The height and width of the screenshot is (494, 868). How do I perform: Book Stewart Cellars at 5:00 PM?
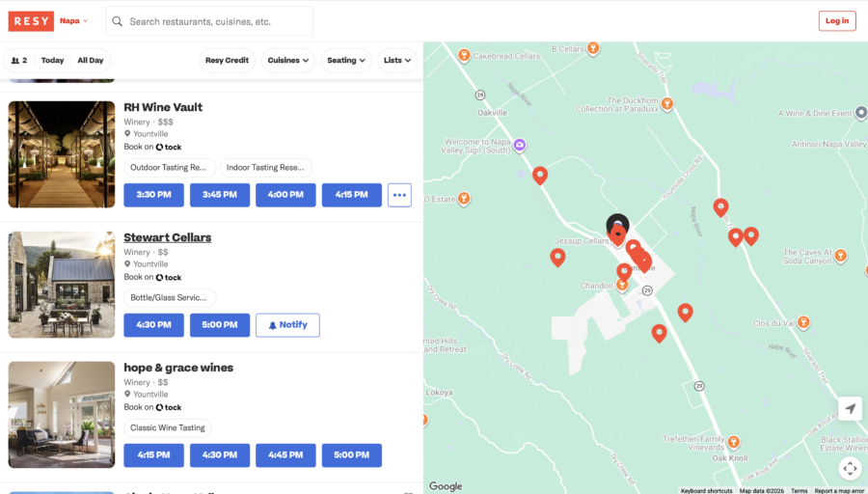tap(220, 325)
